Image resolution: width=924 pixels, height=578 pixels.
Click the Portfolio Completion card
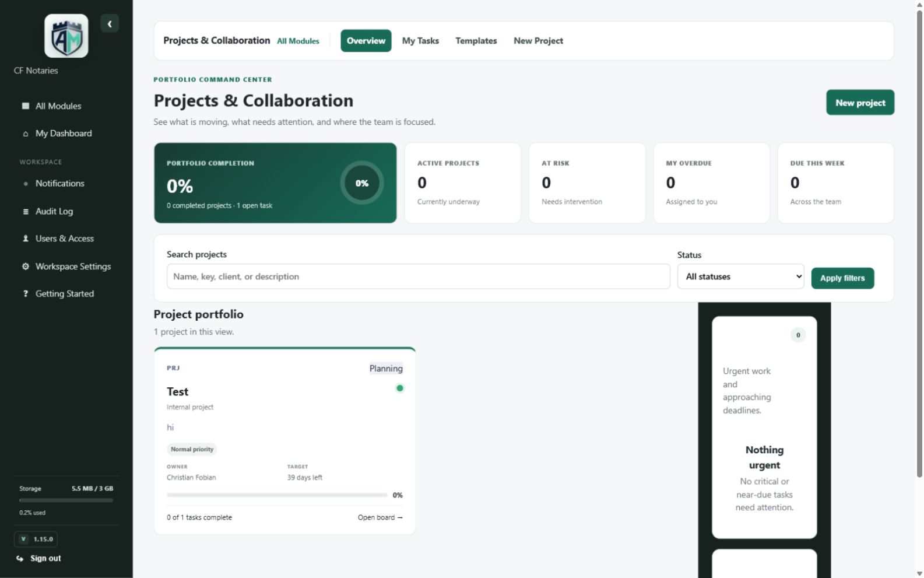pos(275,183)
